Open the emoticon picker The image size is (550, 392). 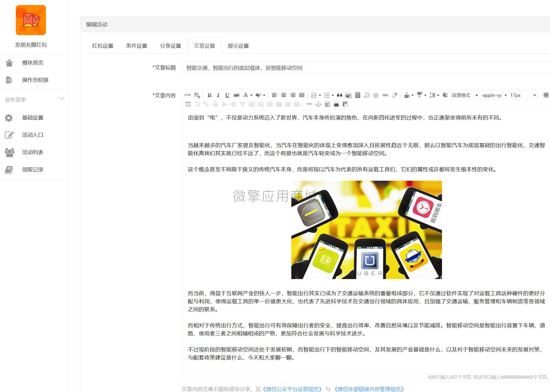click(x=376, y=95)
